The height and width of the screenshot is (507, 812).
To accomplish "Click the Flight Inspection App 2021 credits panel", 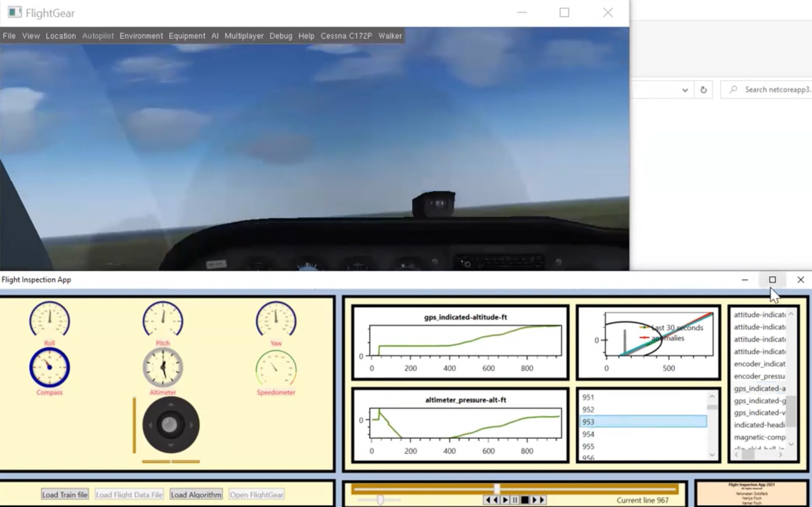I will click(752, 494).
